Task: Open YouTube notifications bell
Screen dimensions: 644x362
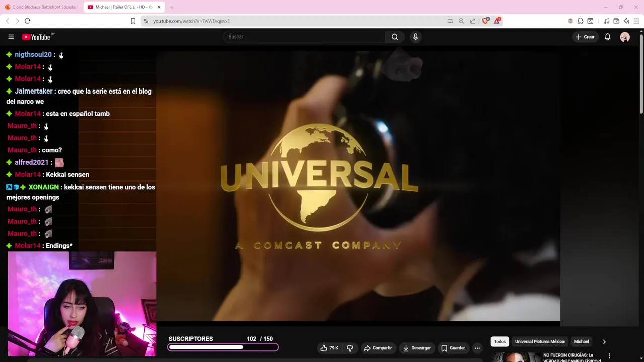Action: coord(608,37)
